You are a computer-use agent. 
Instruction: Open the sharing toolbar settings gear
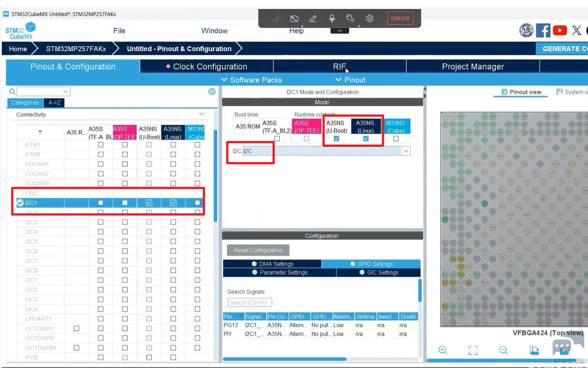tap(369, 18)
